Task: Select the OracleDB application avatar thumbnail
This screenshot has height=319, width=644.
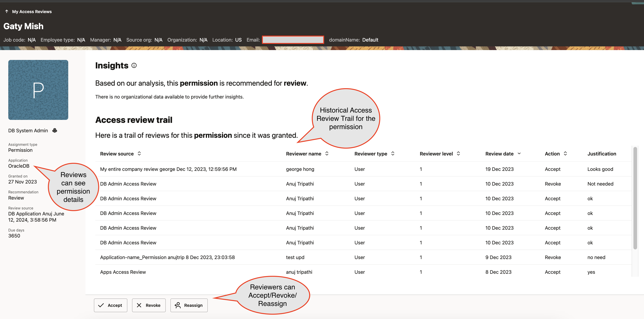Action: click(x=38, y=90)
